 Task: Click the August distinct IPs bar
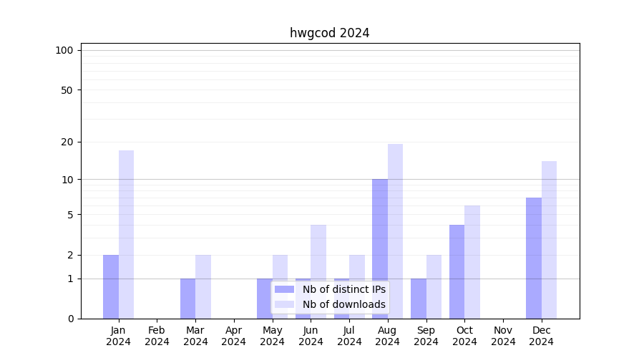pyautogui.click(x=380, y=248)
